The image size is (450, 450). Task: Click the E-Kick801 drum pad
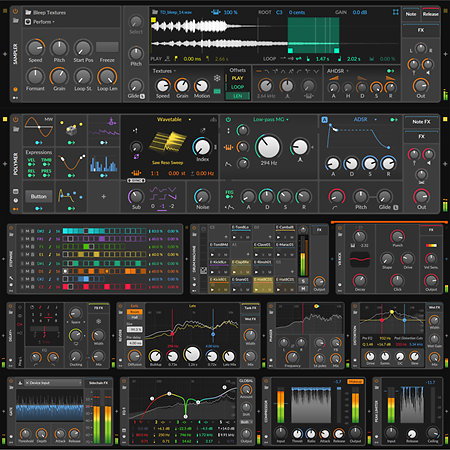(x=219, y=284)
